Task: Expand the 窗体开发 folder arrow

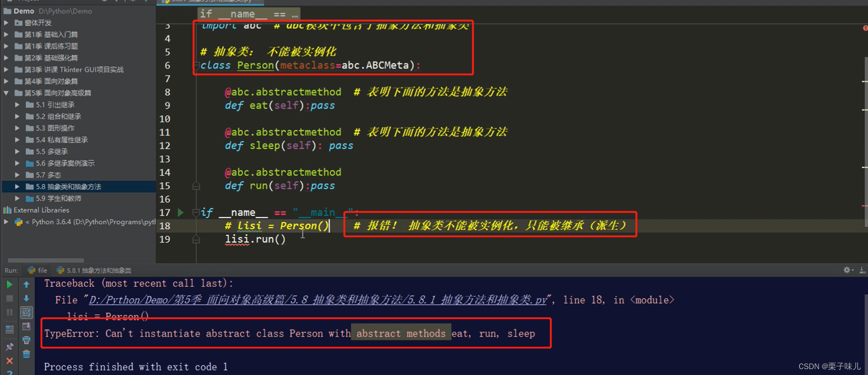Action: tap(6, 23)
